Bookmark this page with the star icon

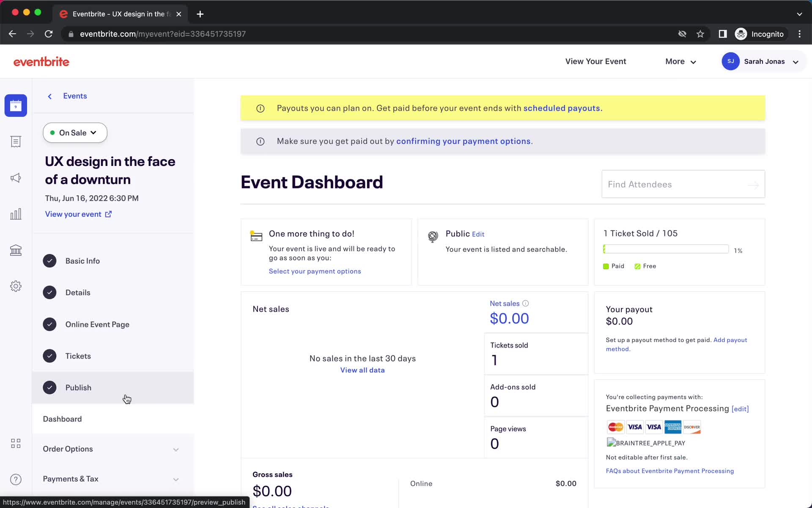tap(700, 34)
